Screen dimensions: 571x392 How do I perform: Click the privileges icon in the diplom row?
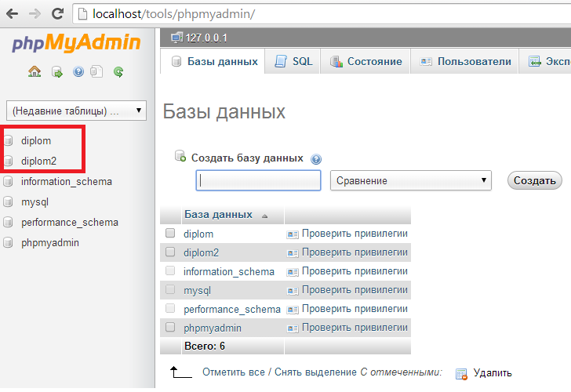click(x=293, y=234)
